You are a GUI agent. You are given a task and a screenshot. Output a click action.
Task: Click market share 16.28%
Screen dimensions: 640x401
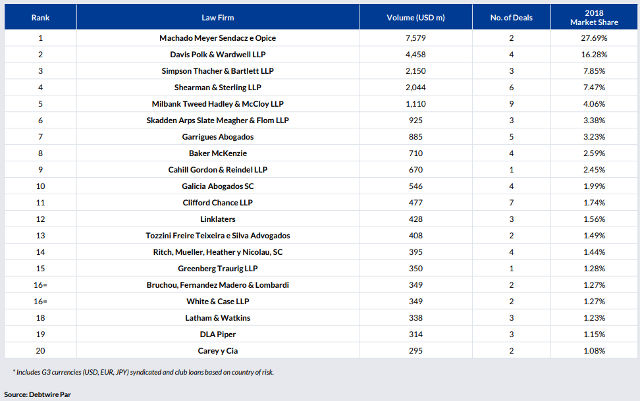[594, 54]
